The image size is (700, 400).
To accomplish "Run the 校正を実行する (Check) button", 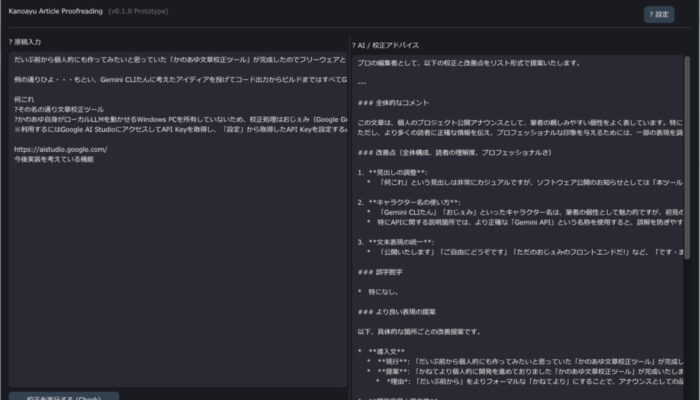I will point(64,396).
